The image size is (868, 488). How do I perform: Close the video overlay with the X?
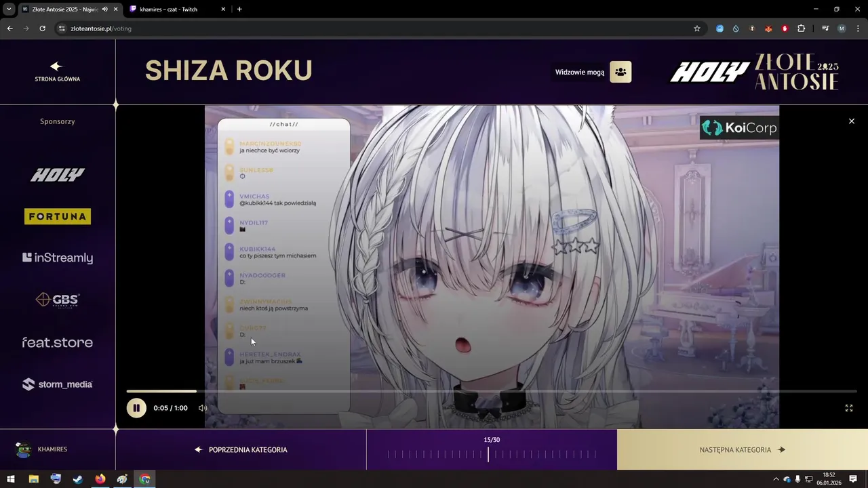tap(852, 121)
